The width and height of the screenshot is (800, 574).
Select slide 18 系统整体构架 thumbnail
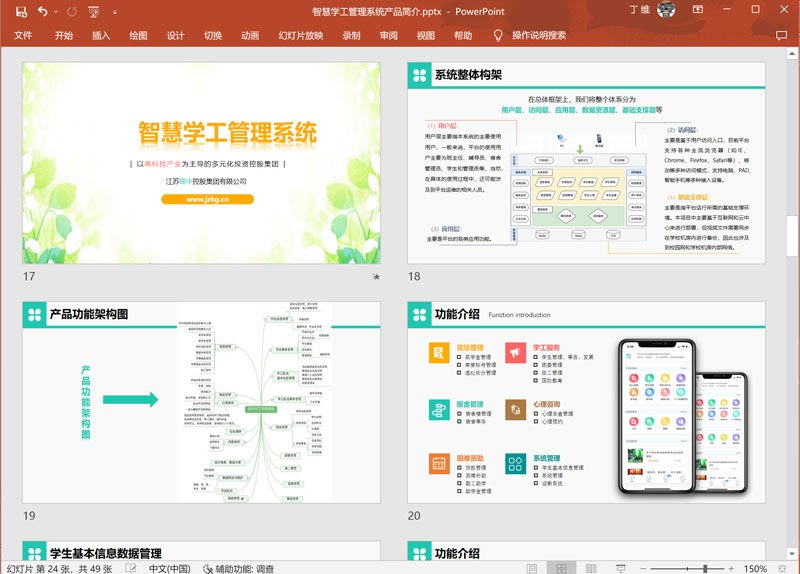pos(586,163)
